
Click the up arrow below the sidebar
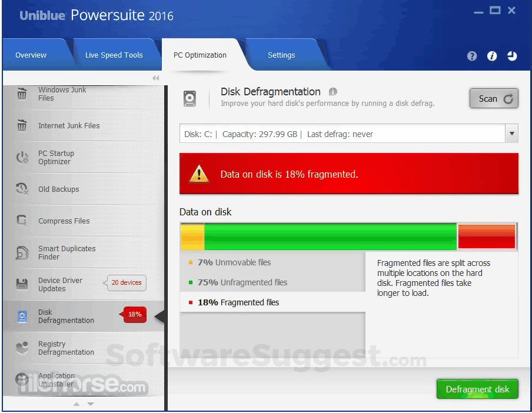[77, 404]
